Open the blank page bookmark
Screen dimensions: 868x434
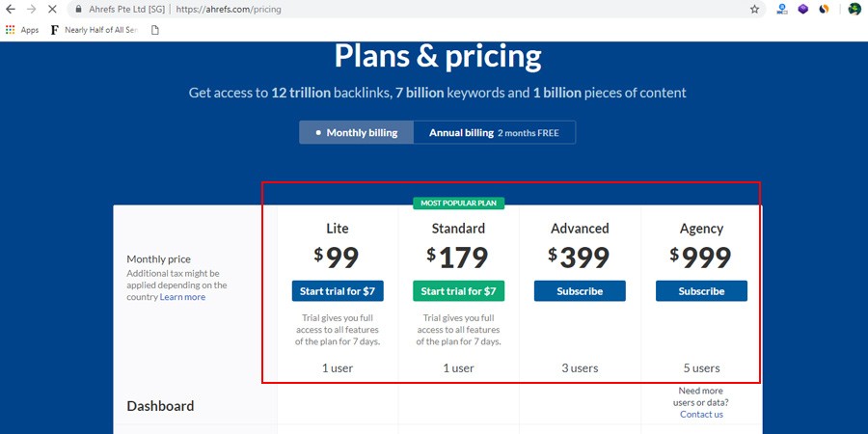[x=154, y=30]
